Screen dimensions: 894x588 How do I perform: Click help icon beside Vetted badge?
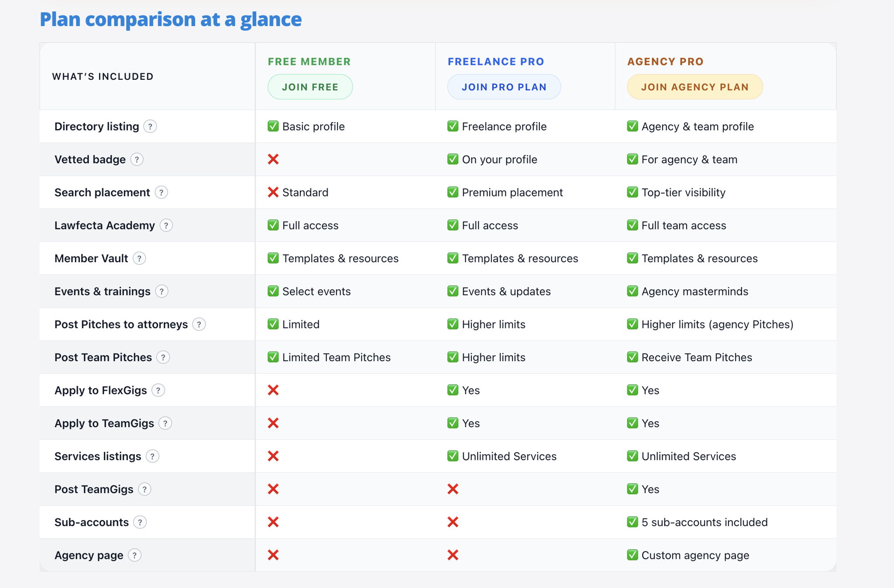tap(137, 160)
